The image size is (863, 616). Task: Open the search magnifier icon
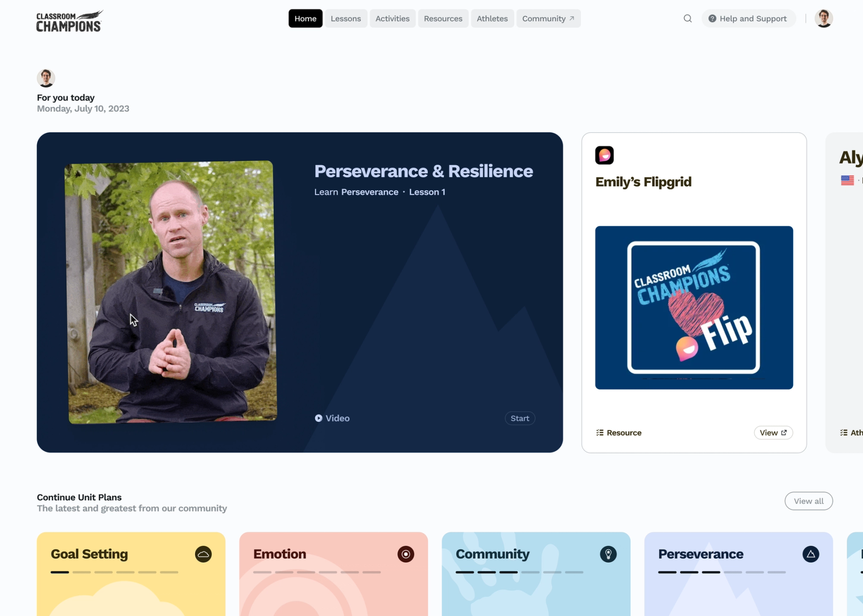pyautogui.click(x=688, y=19)
